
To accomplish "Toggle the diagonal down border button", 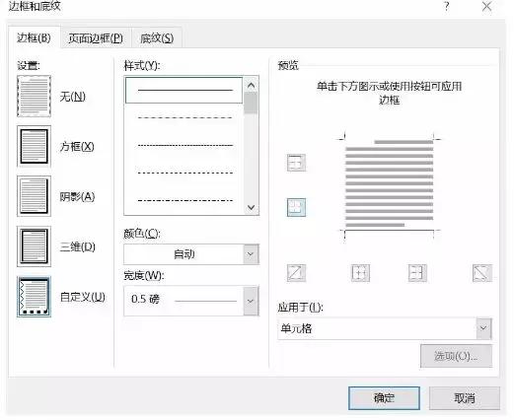I will 482,273.
